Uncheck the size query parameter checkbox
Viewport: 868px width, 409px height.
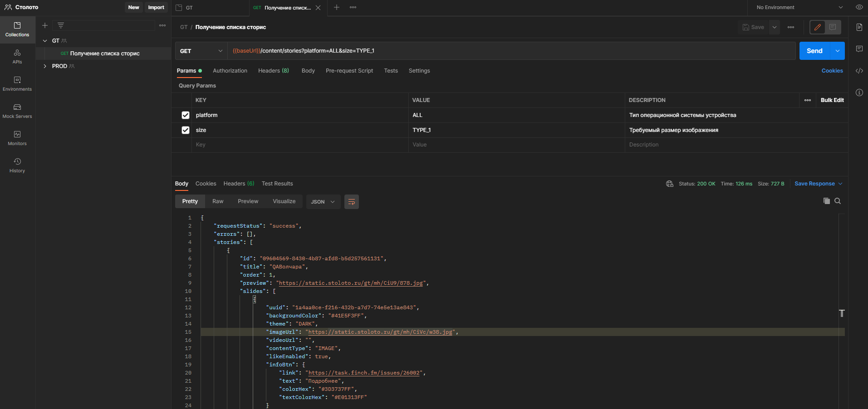(x=185, y=130)
